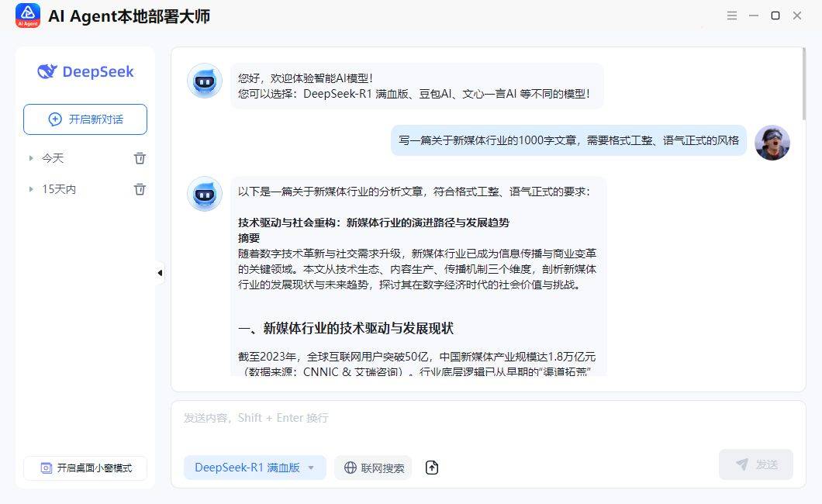Delete today's chat history with trash icon
This screenshot has height=504, width=822.
pos(140,158)
